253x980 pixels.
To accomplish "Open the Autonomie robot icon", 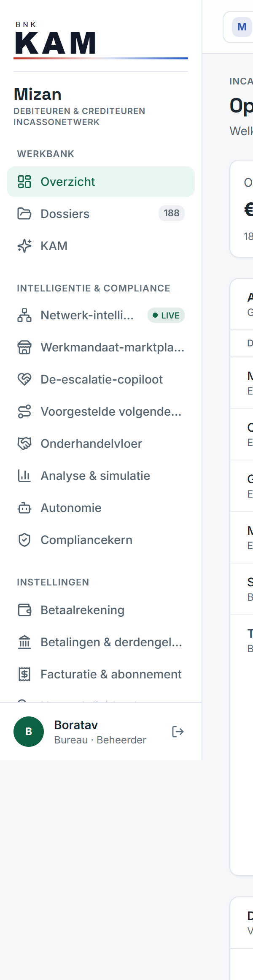I will click(x=24, y=508).
